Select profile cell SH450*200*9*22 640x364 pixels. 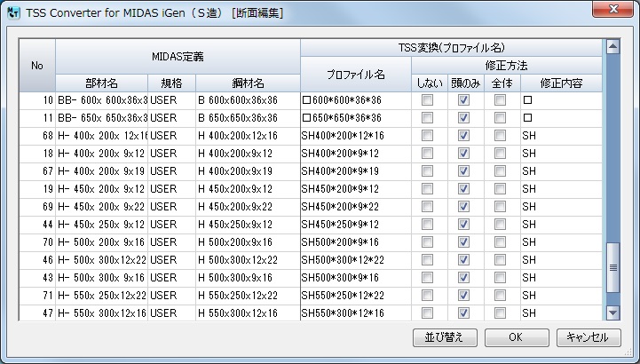coord(356,207)
